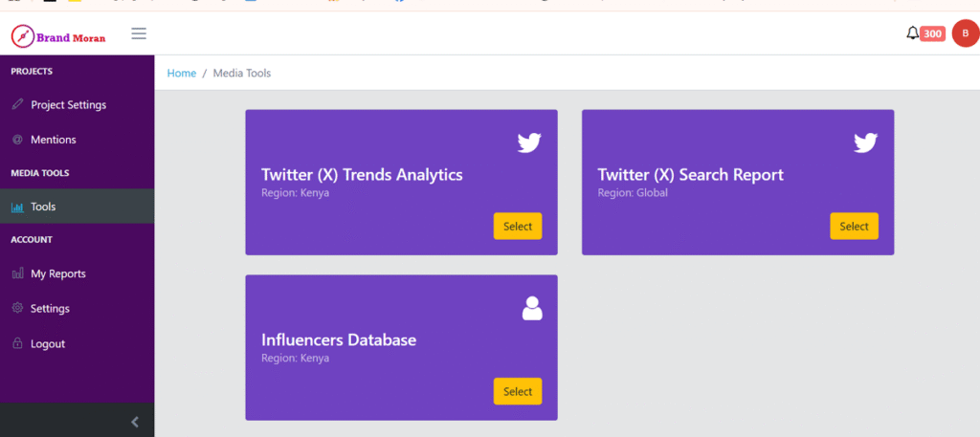980x437 pixels.
Task: Open Tools in sidebar
Action: 77,206
